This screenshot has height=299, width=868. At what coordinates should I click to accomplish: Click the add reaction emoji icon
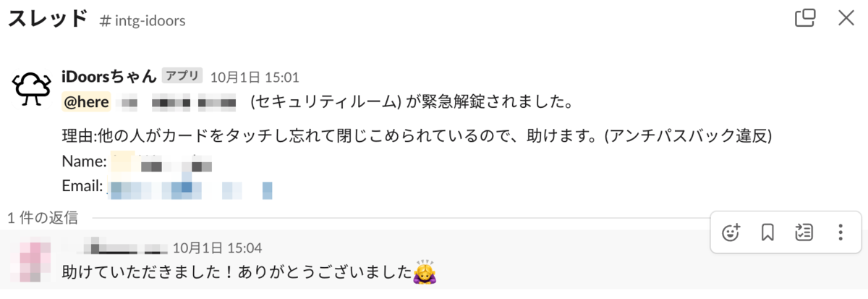coord(732,232)
